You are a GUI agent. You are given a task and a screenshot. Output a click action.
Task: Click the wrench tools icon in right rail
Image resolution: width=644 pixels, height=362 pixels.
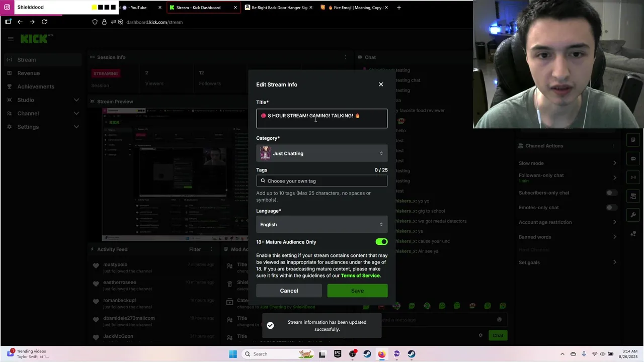click(x=633, y=215)
